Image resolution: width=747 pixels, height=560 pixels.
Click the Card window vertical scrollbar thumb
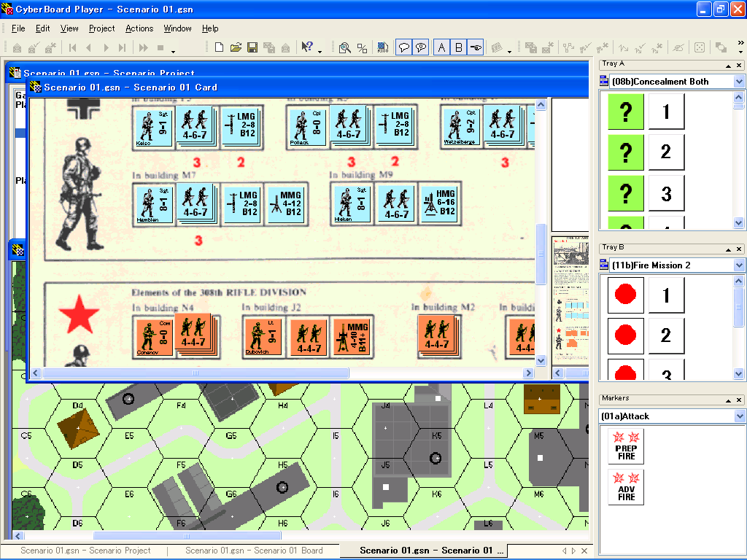coord(541,254)
